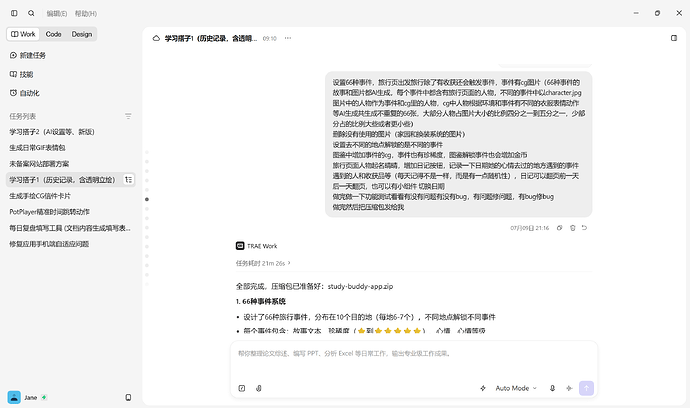The height and width of the screenshot is (408, 690).
Task: Click the microphone voice input icon
Action: [x=552, y=388]
